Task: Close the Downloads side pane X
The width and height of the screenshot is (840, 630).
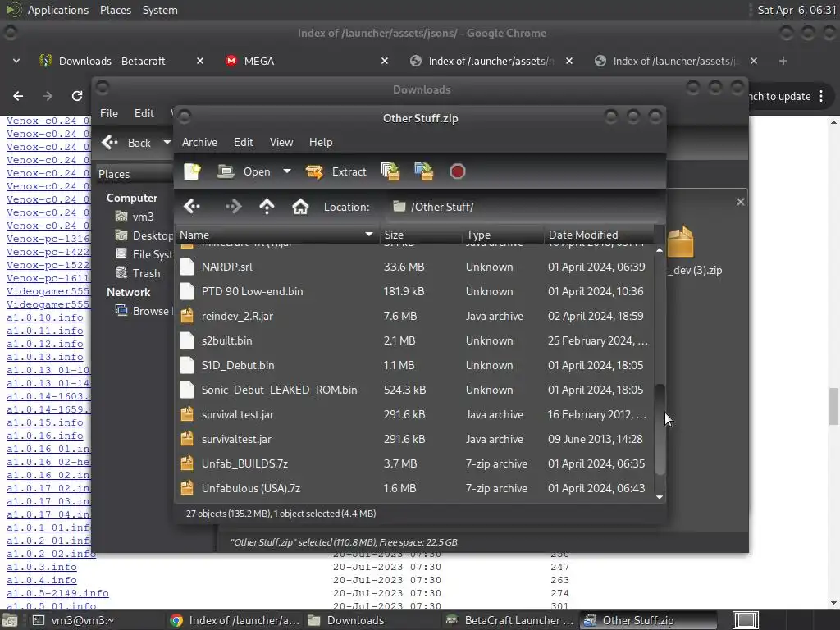Action: click(741, 202)
